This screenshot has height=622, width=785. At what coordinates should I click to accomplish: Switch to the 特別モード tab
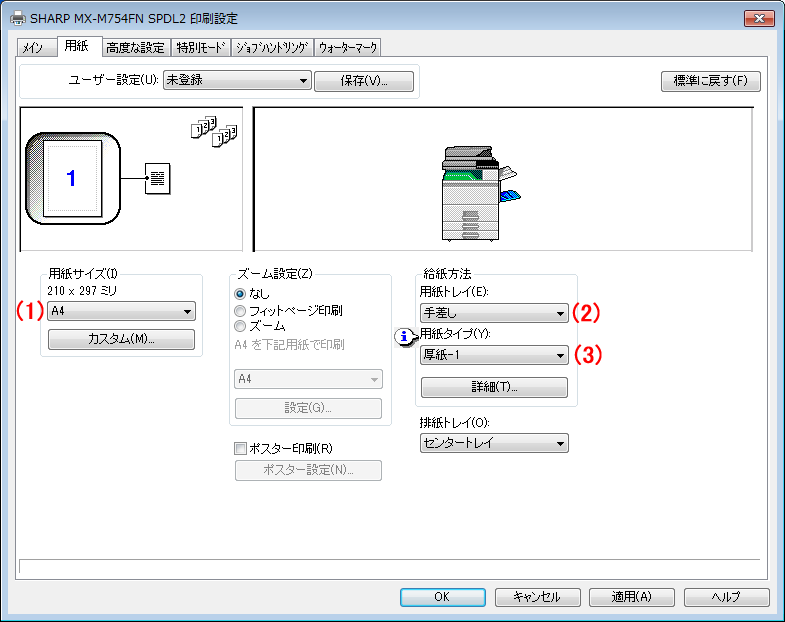click(x=200, y=48)
